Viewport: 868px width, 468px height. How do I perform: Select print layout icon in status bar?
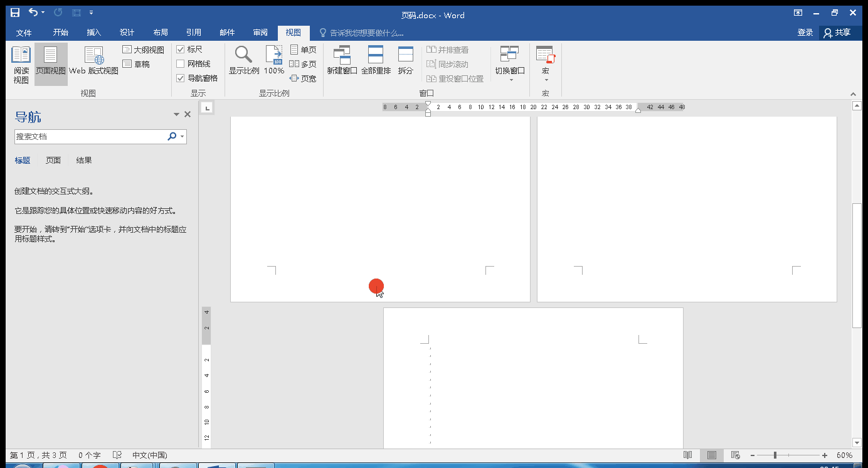click(x=712, y=455)
